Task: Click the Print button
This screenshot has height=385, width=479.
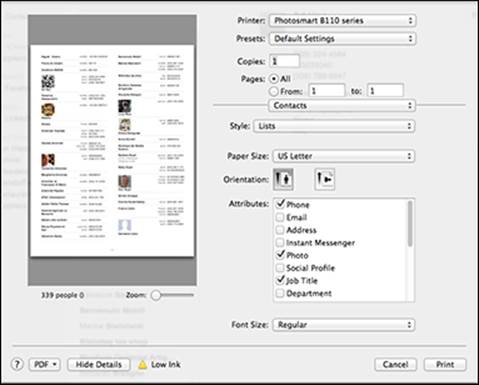Action: pos(445,365)
